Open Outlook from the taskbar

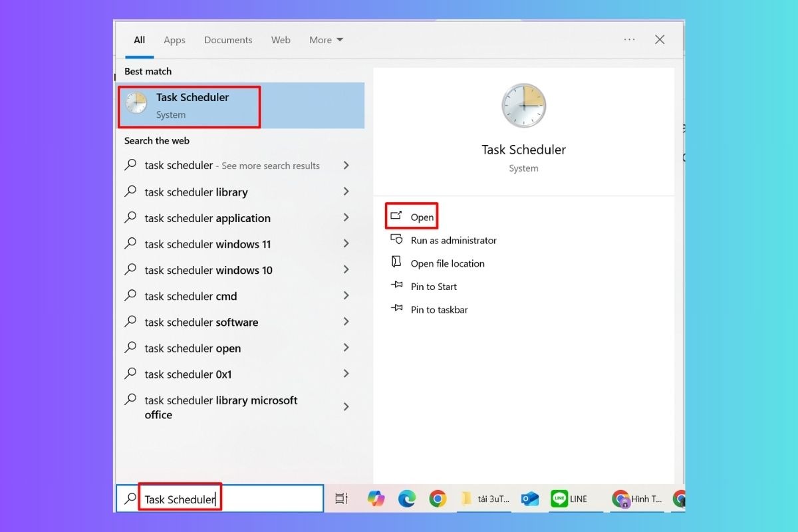530,499
